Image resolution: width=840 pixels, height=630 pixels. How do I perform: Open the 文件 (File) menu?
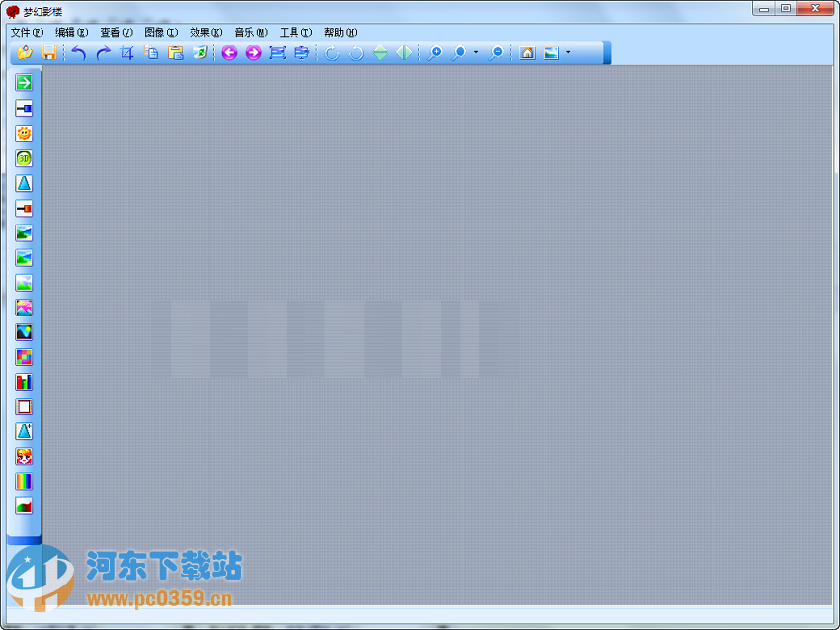[x=27, y=33]
